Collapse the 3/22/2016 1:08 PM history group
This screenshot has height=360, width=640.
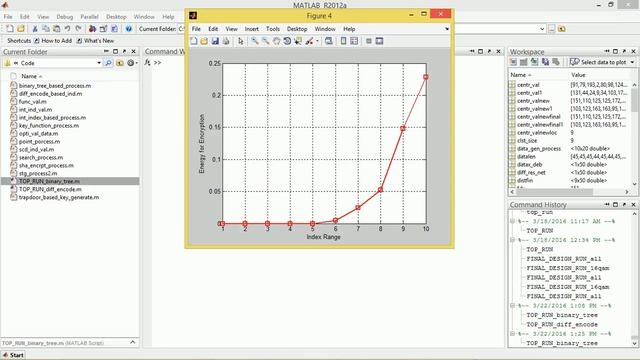513,306
